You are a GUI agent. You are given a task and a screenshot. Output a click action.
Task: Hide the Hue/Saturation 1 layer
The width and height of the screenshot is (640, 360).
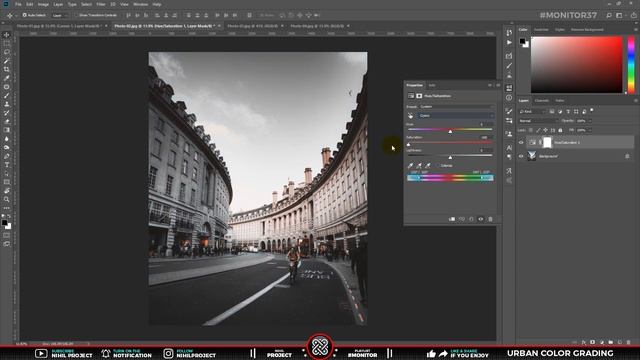click(521, 143)
